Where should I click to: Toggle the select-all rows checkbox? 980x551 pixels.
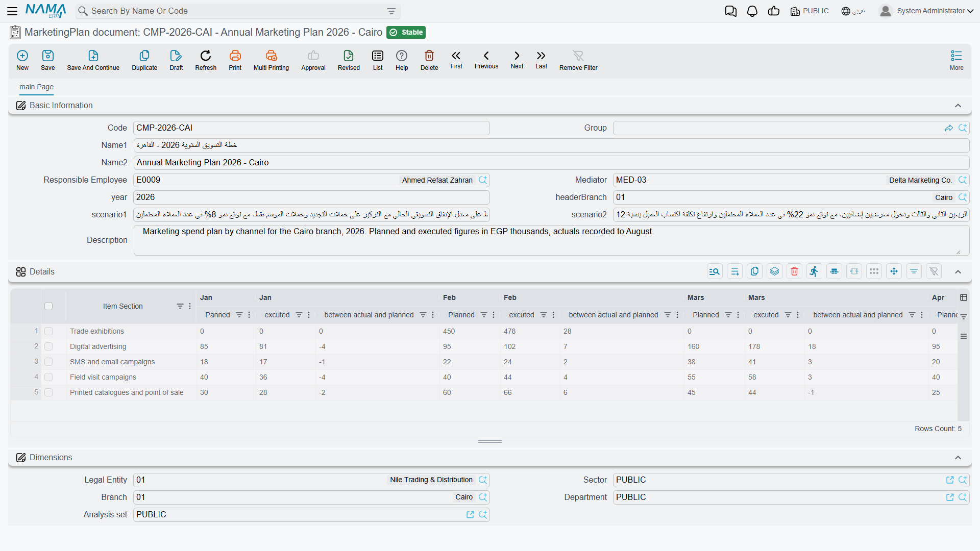point(48,306)
